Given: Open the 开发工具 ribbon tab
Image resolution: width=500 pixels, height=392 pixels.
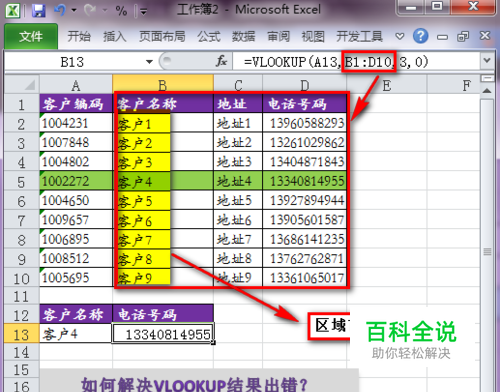Looking at the screenshot, I should [359, 36].
